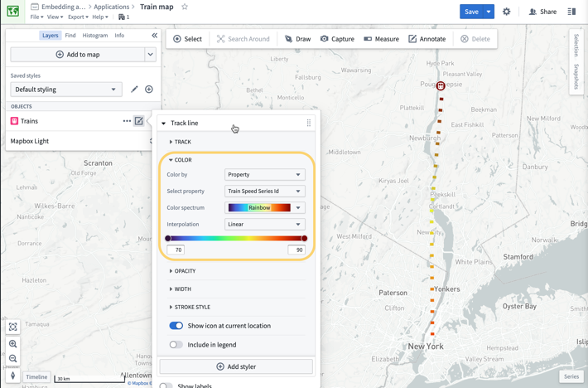
Task: Toggle Show labels switch
Action: [x=166, y=386]
